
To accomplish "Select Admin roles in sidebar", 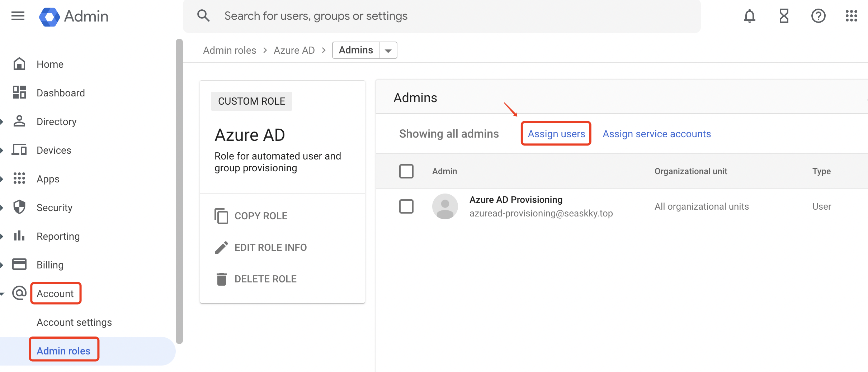I will tap(63, 351).
